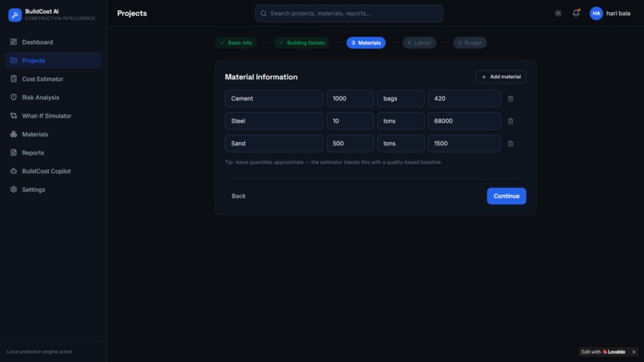Edit Steel price 68000 field
This screenshot has height=362, width=644.
(464, 121)
